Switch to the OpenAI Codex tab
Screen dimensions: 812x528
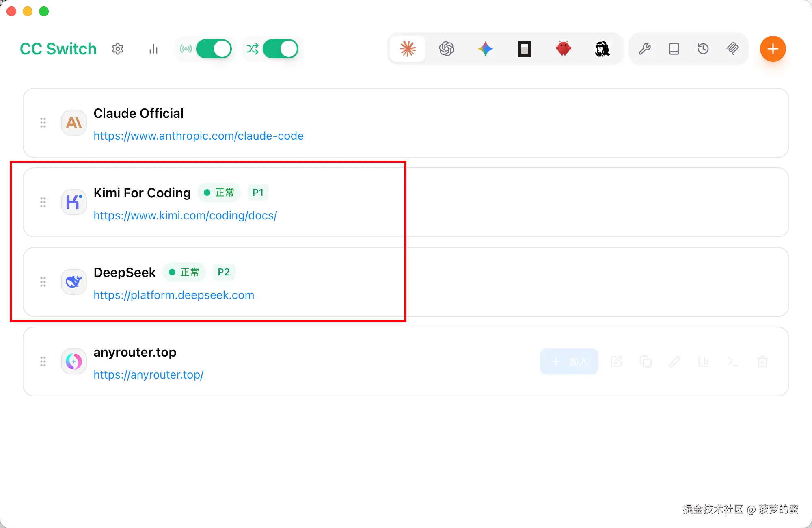coord(447,49)
